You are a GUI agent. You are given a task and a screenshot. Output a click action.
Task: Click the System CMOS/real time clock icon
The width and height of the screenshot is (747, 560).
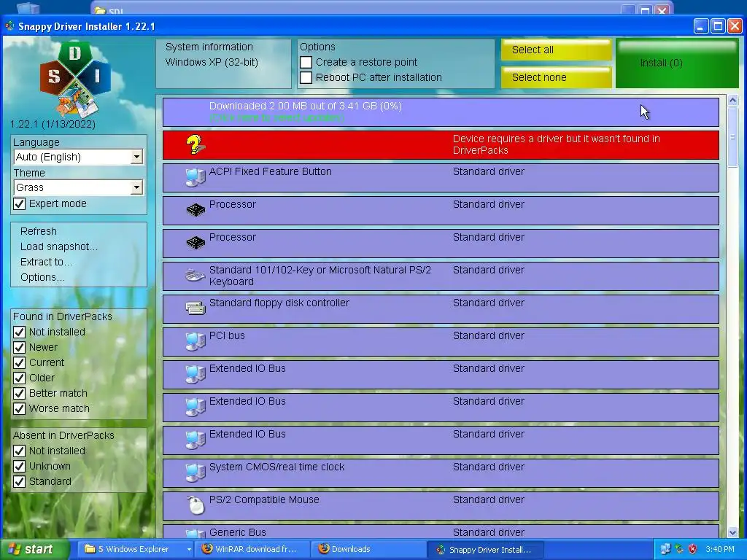[x=196, y=472]
